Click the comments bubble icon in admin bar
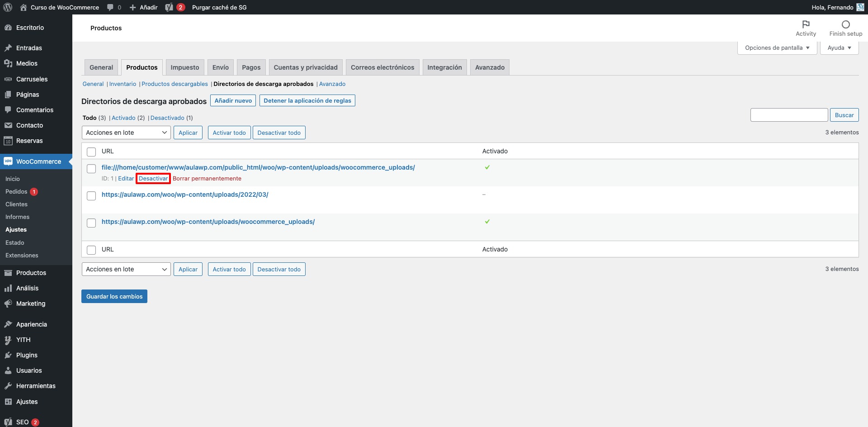 click(x=110, y=7)
